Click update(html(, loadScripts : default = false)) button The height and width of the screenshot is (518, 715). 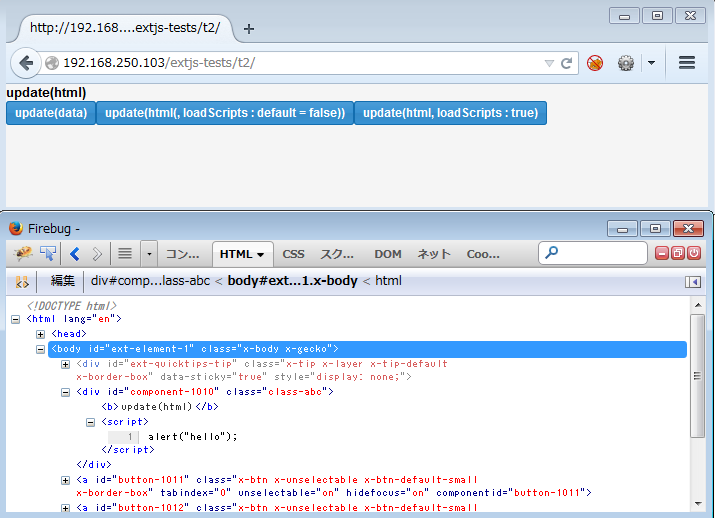[225, 113]
